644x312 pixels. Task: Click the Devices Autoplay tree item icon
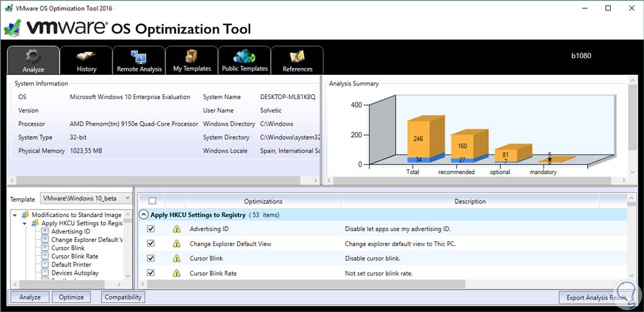pos(45,272)
